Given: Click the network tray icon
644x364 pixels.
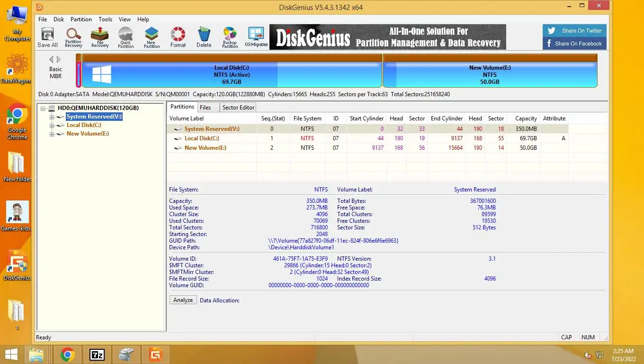Looking at the screenshot, I should point(599,355).
